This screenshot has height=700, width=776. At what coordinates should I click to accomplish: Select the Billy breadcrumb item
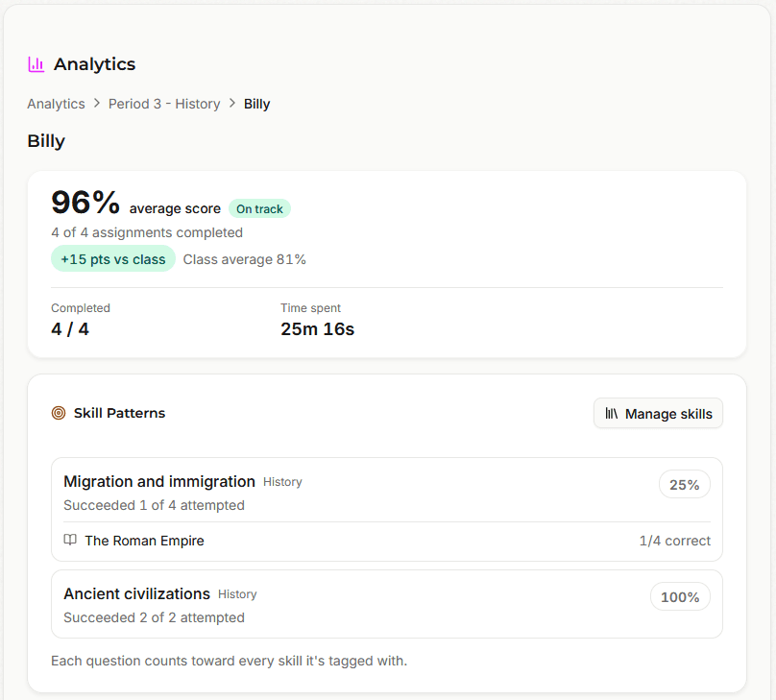[x=256, y=104]
